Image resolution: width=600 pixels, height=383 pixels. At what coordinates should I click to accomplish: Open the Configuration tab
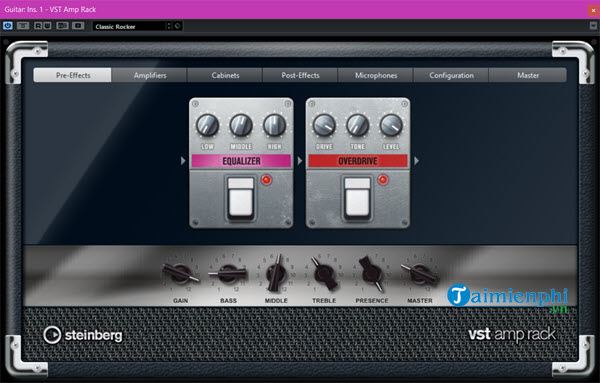coord(451,75)
